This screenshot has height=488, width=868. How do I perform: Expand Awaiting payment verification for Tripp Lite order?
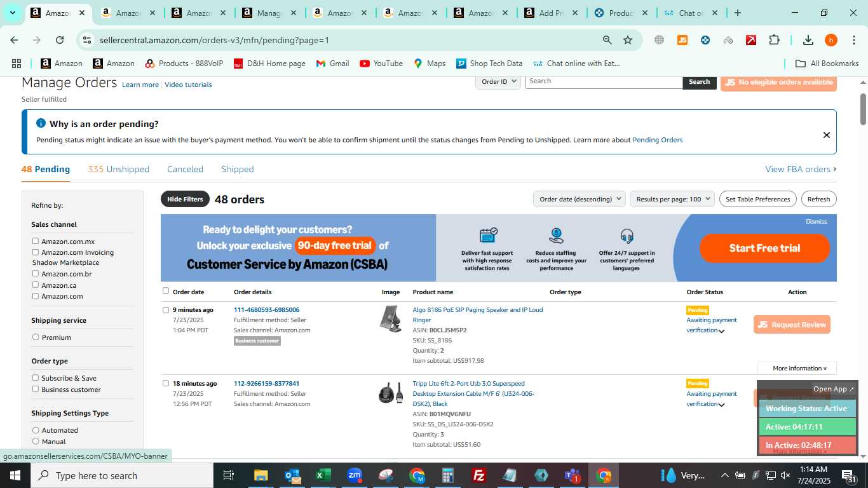(x=721, y=405)
